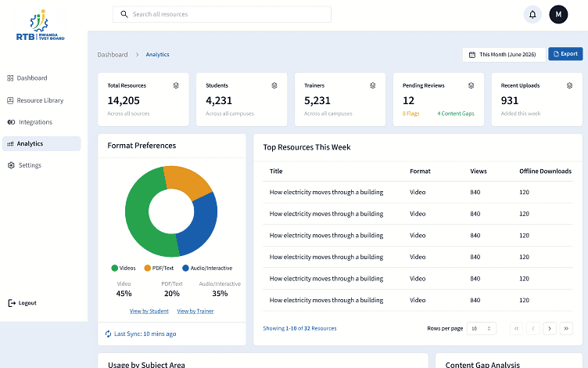Image resolution: width=588 pixels, height=368 pixels.
Task: Click the 14,205 total resources value
Action: [x=124, y=101]
